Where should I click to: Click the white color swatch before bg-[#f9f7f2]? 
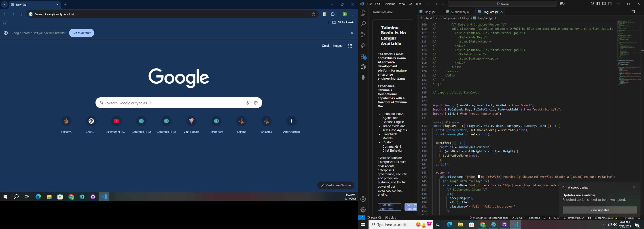[x=479, y=177]
